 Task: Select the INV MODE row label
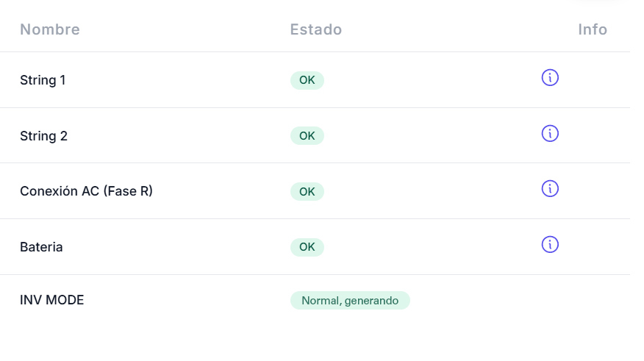tap(51, 300)
